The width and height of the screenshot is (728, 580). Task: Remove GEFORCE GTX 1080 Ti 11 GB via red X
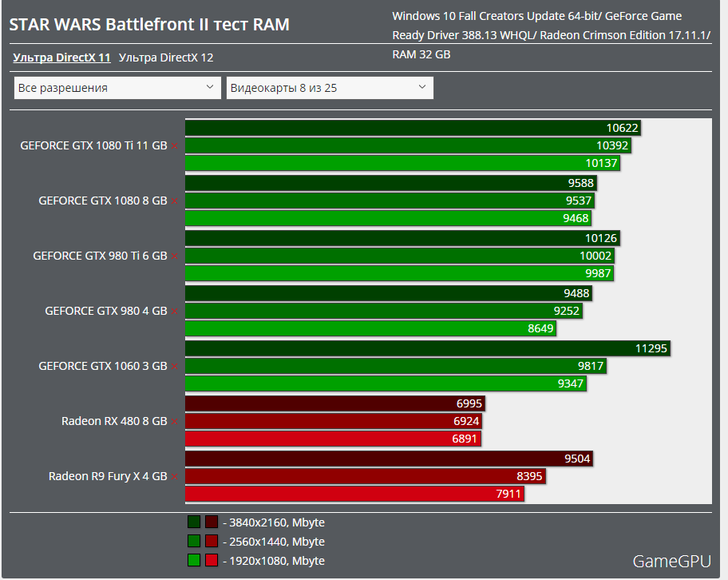(x=175, y=146)
